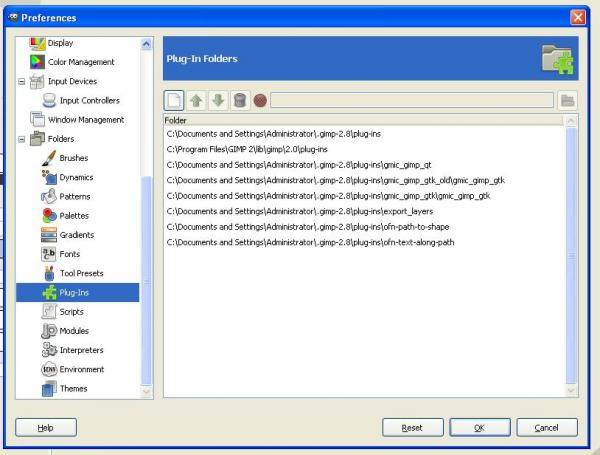This screenshot has height=455, width=600.
Task: Select Brushes folder settings
Action: 73,158
